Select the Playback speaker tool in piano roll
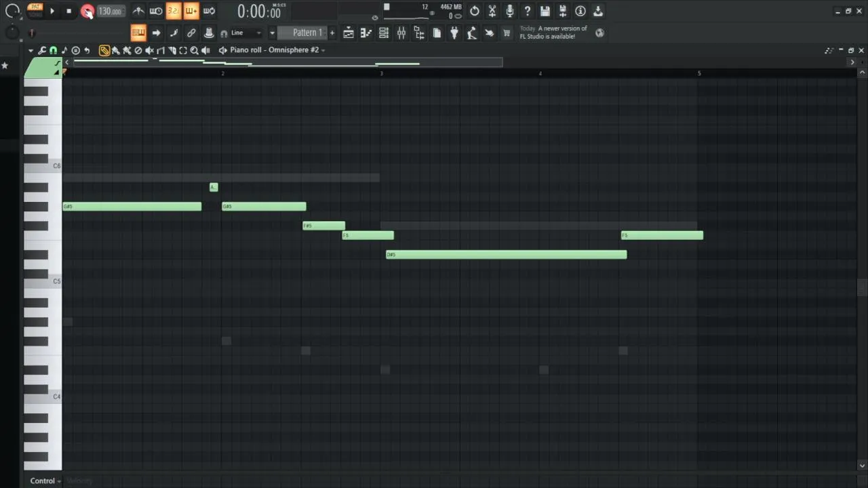The height and width of the screenshot is (488, 868). (205, 50)
